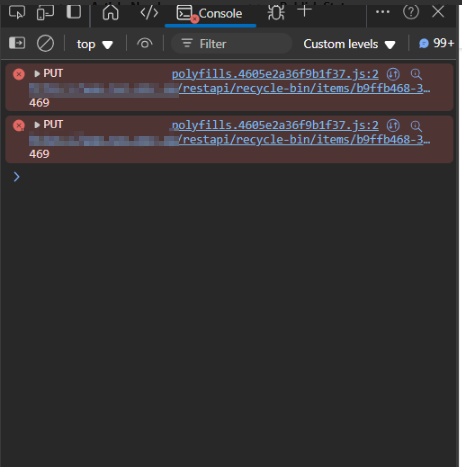Image resolution: width=462 pixels, height=467 pixels.
Task: Open DevTools help question mark
Action: [411, 12]
